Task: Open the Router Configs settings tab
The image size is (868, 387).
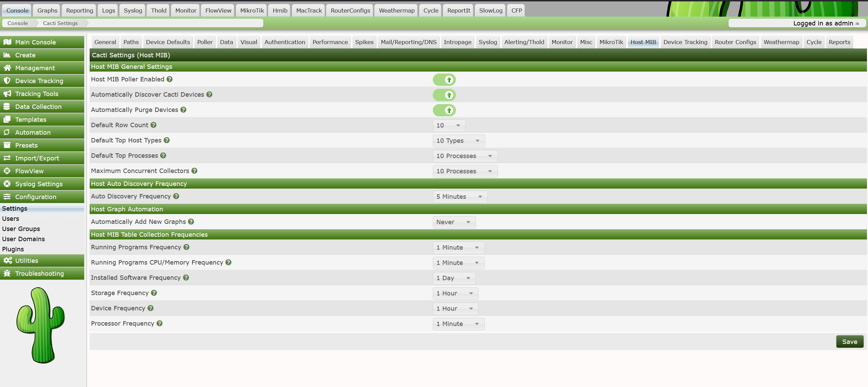Action: click(735, 42)
